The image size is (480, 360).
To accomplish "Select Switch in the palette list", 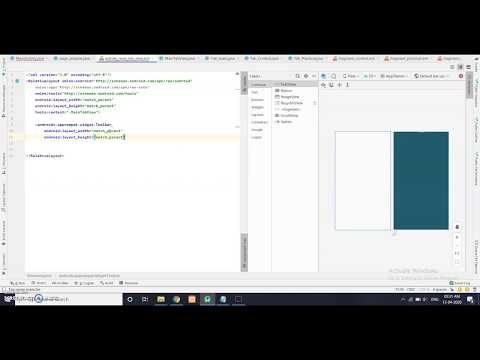I will coord(295,122).
